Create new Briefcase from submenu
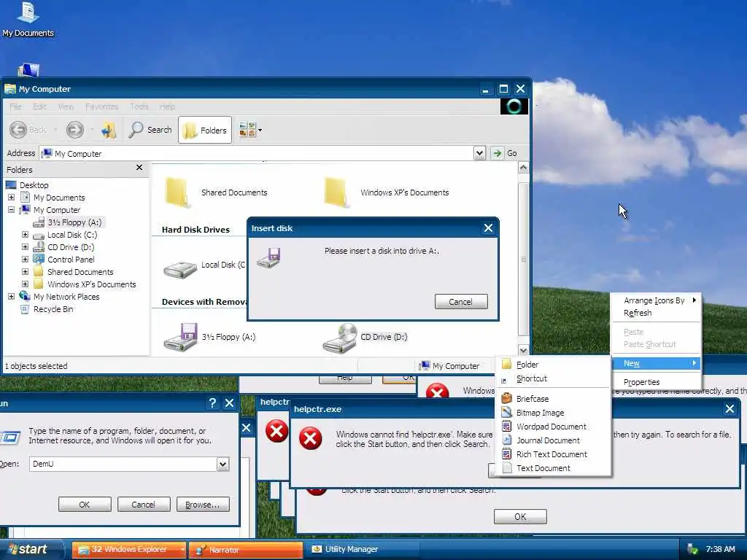Viewport: 747px width, 560px height. 554,399
